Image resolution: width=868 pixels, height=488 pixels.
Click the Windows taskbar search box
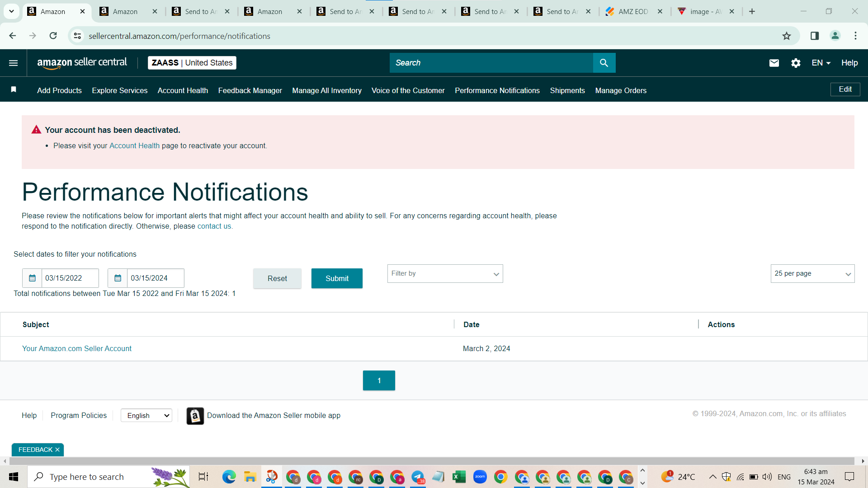(108, 477)
